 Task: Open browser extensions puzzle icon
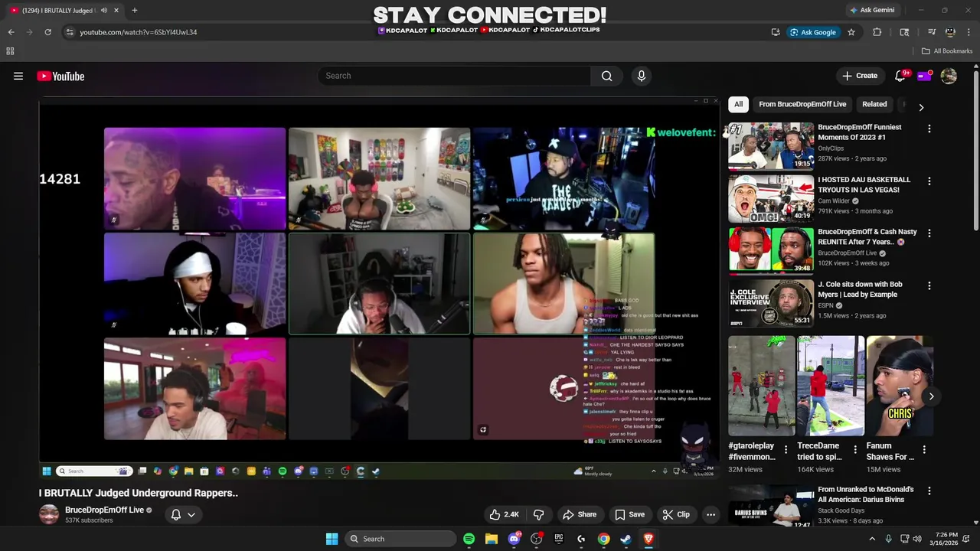877,32
